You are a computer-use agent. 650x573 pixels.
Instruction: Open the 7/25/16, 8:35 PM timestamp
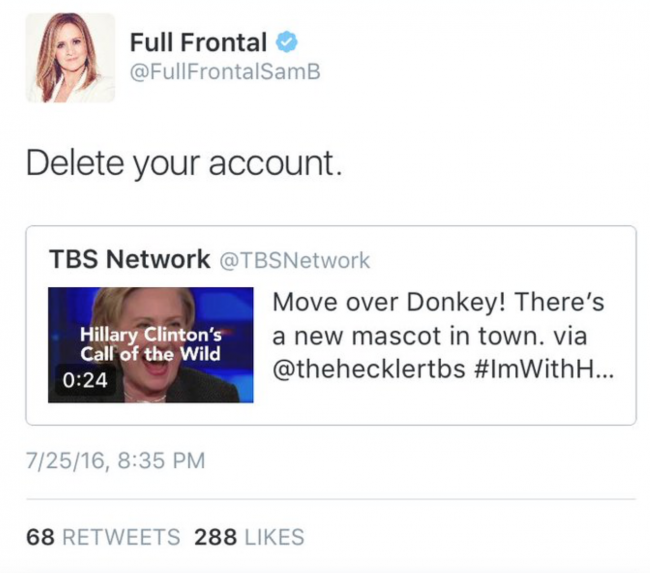coord(115,461)
